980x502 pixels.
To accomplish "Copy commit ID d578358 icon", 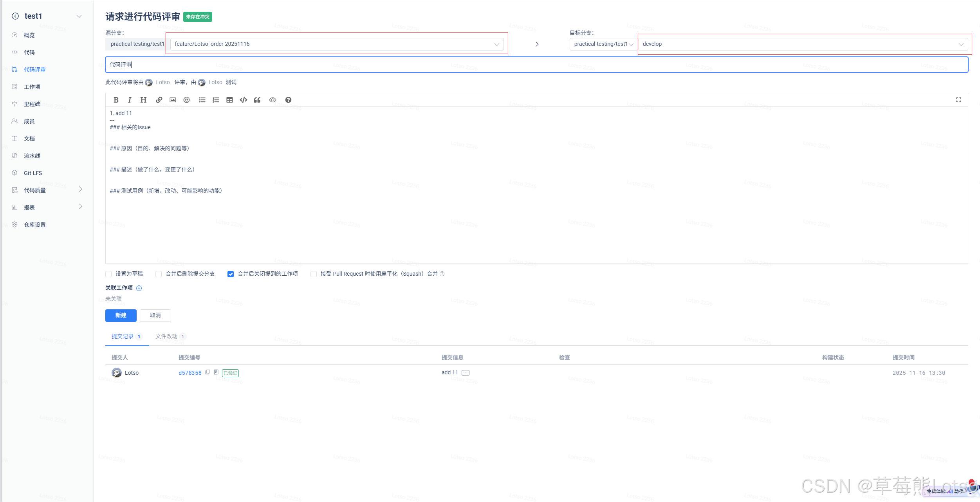I will pos(208,372).
